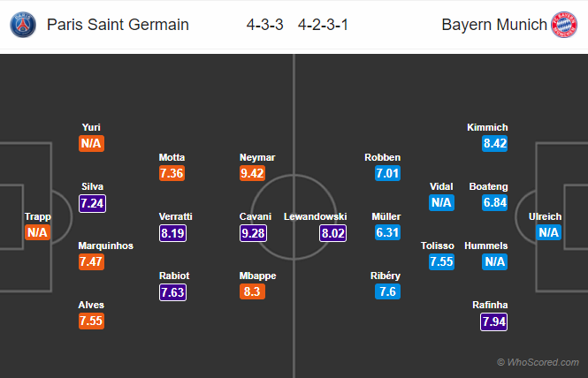Viewport: 588px width, 378px height.
Task: Visit the WhoScored.com watermark
Action: click(x=538, y=362)
